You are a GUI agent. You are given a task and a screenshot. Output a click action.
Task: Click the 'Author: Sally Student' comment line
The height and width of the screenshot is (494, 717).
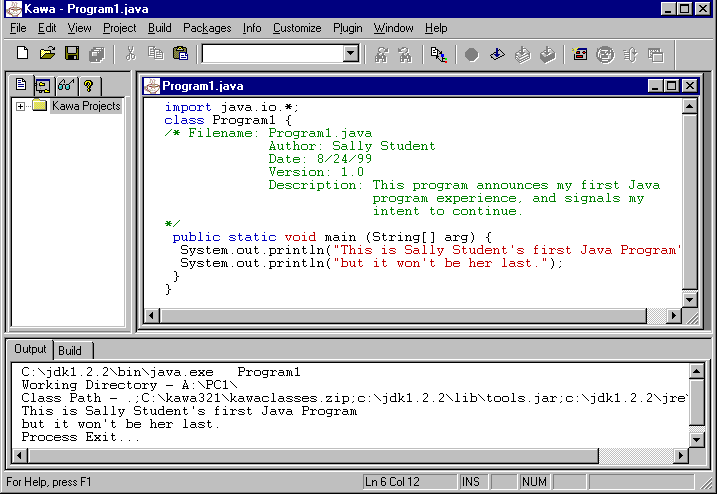click(352, 146)
